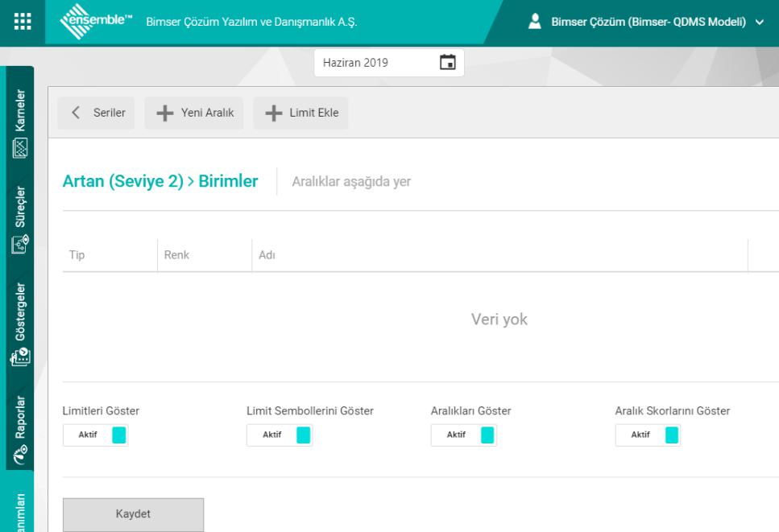Disable the Aralıkları Göster switch
Viewport: 779px width, 532px height.
pyautogui.click(x=463, y=435)
